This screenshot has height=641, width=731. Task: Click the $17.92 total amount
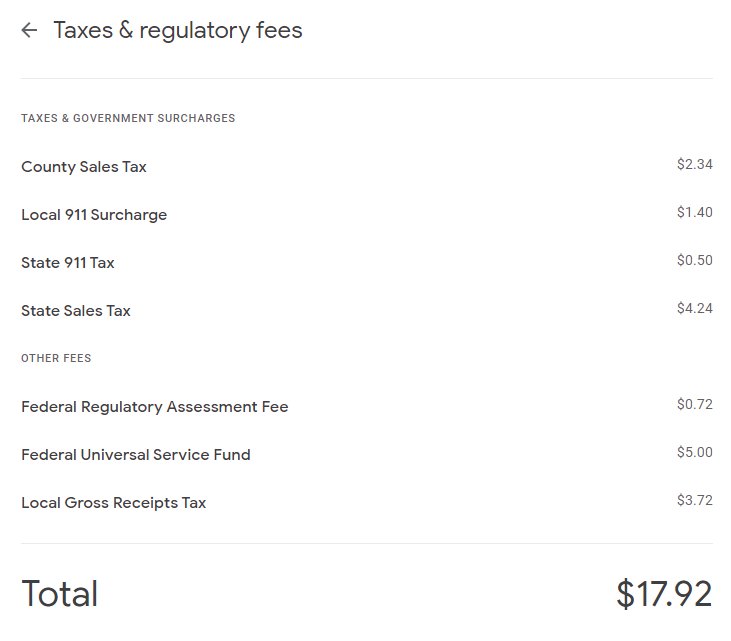pos(664,593)
